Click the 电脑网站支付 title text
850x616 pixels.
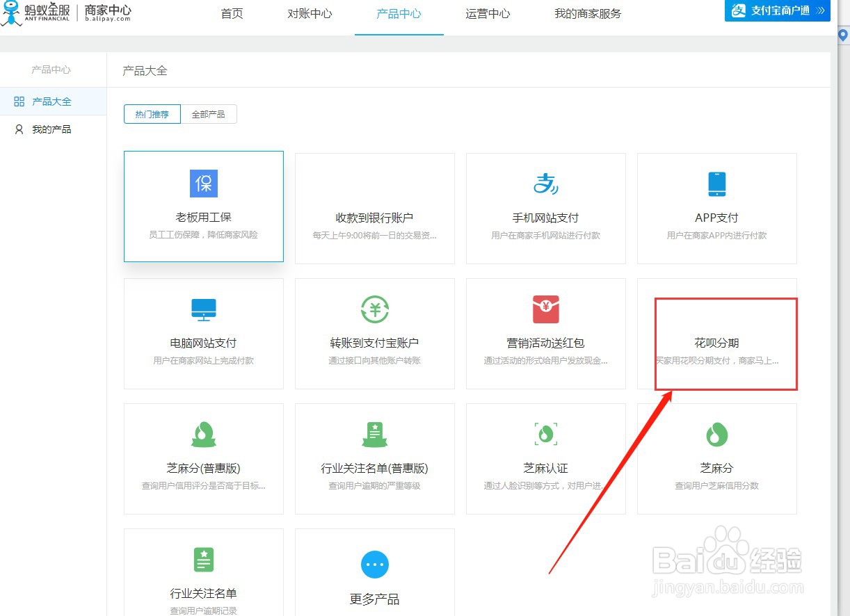204,343
